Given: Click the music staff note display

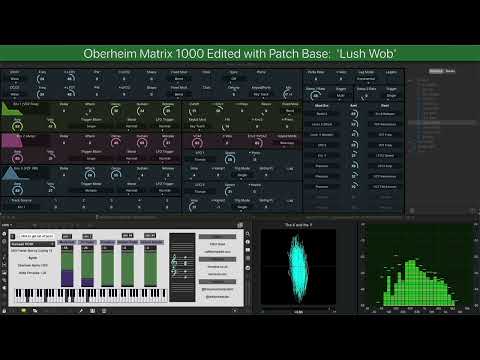Looking at the screenshot, I should [182, 267].
